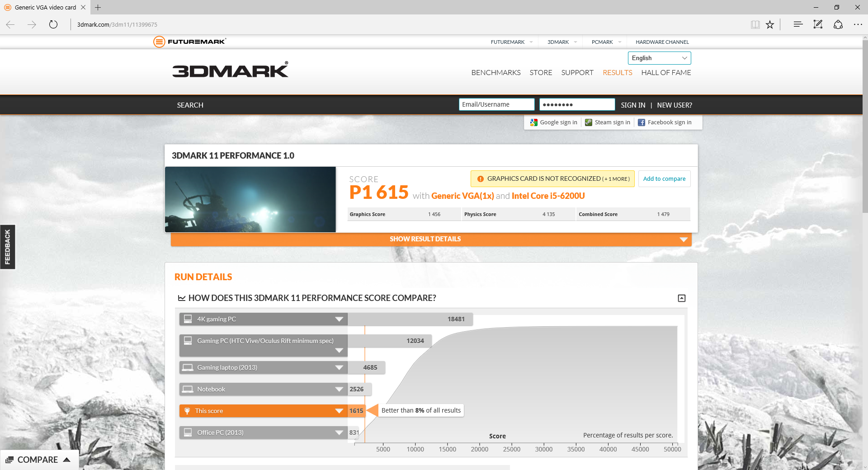This screenshot has height=470, width=868.
Task: Click the This score trophy icon
Action: click(x=187, y=411)
